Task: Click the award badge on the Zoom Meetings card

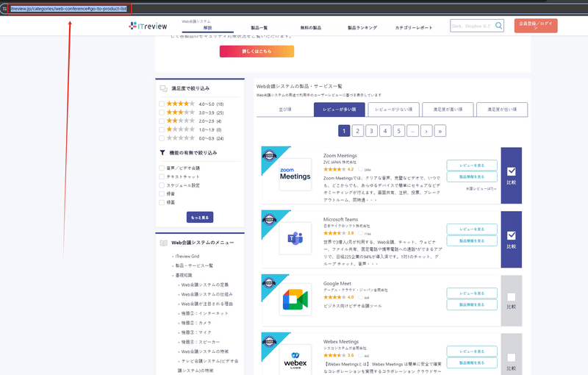Action: [x=269, y=155]
